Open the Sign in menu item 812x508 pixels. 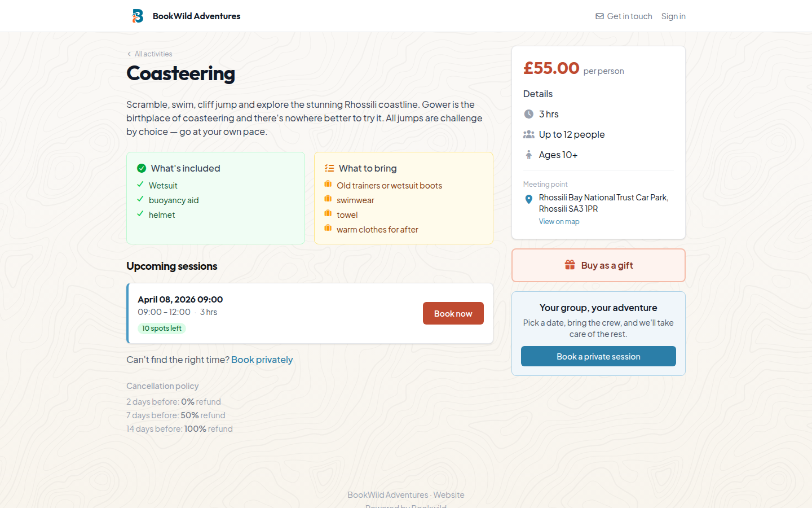pos(673,16)
